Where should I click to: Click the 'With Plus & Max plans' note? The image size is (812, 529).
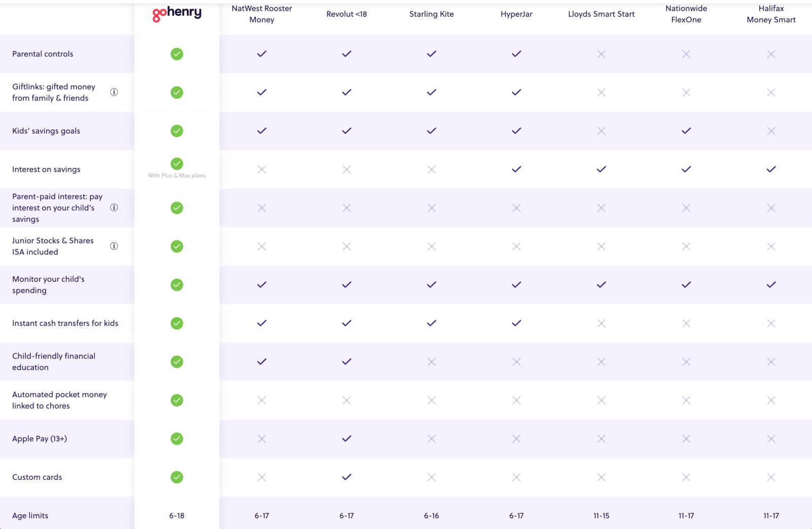(x=177, y=176)
